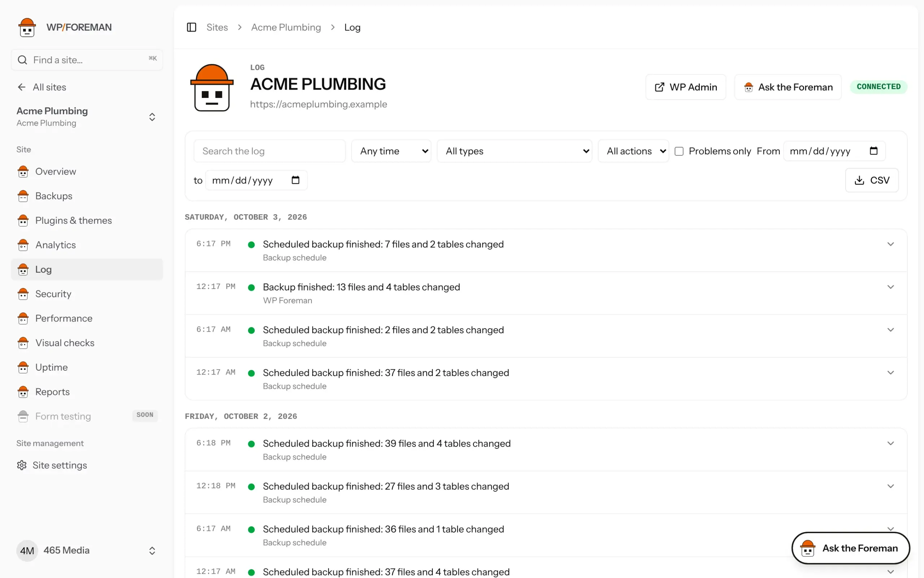
Task: Open the All types dropdown
Action: click(x=514, y=151)
